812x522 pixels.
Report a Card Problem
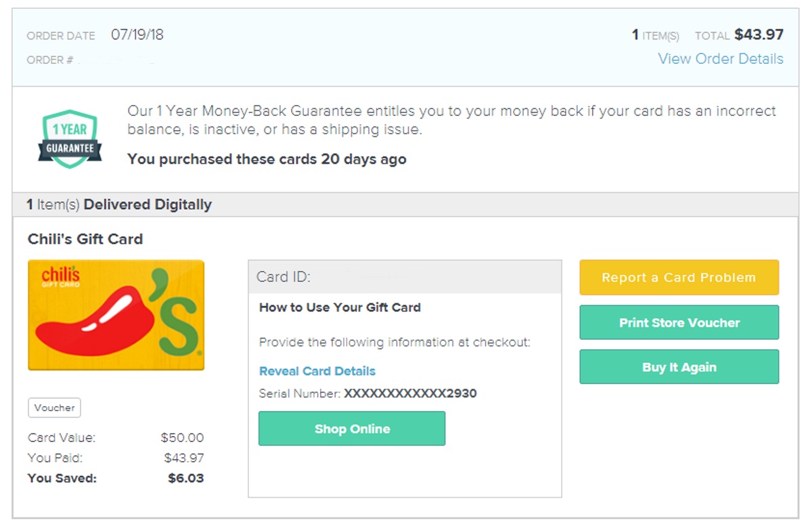pyautogui.click(x=679, y=278)
